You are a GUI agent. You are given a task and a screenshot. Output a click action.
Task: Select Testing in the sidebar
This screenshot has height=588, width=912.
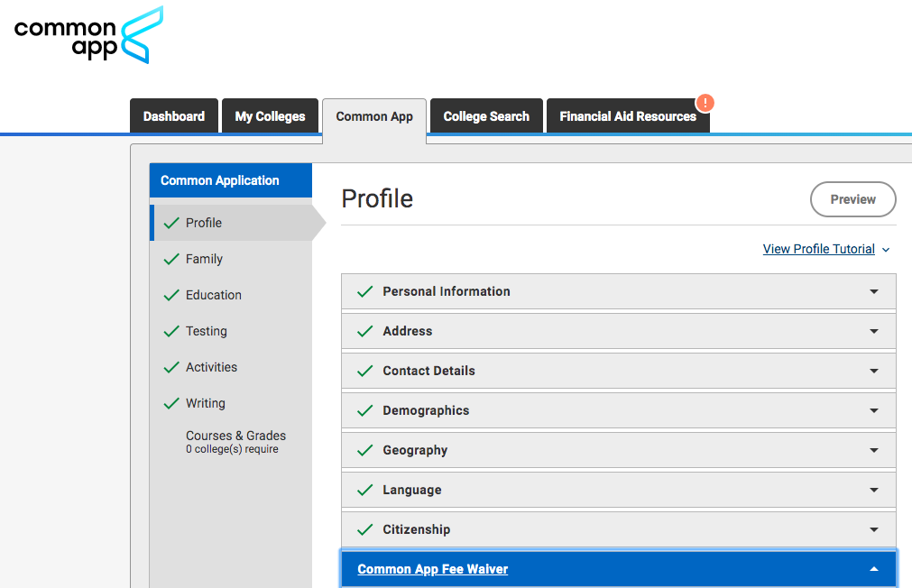pos(207,331)
